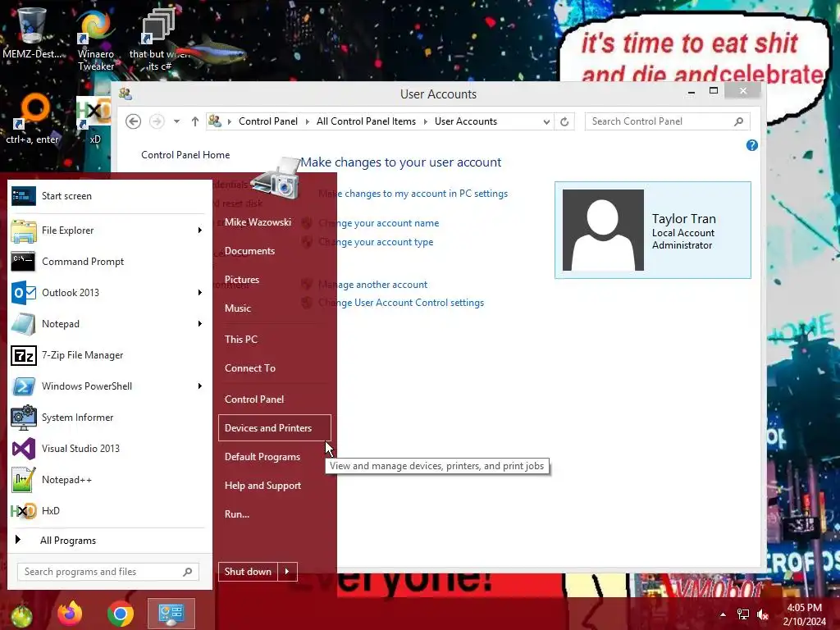Select Run... in start menu
The width and height of the screenshot is (840, 630).
[237, 514]
